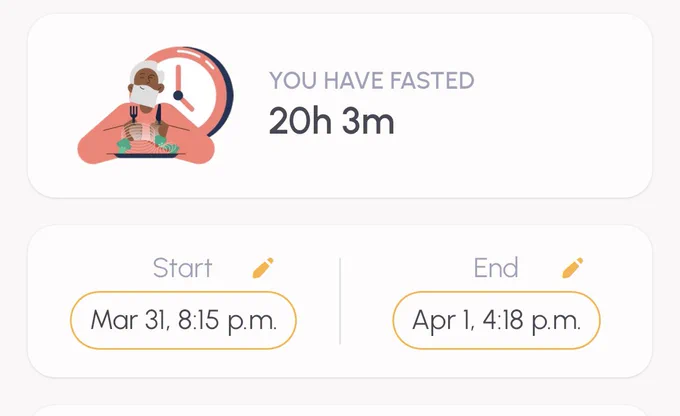Image resolution: width=680 pixels, height=416 pixels.
Task: Tap the partially visible card at bottom
Action: [x=340, y=410]
